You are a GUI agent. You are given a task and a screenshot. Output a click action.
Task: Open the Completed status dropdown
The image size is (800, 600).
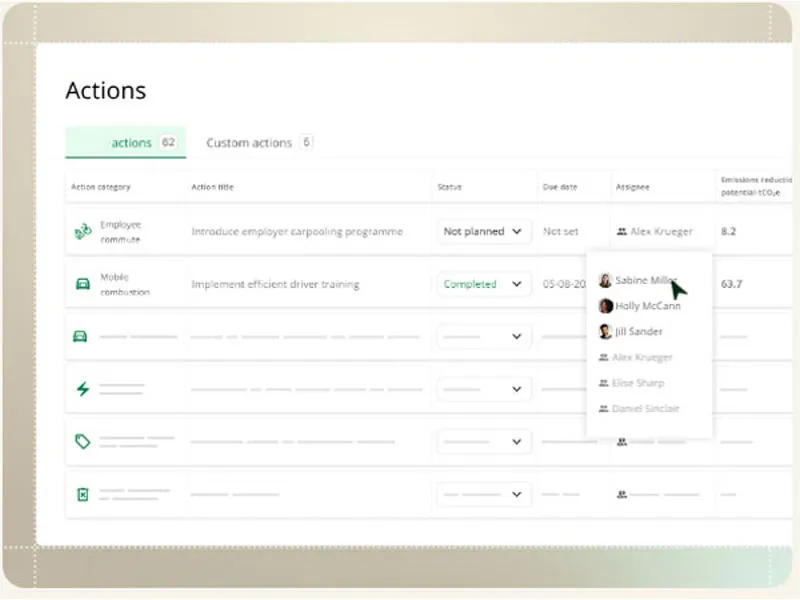click(484, 284)
